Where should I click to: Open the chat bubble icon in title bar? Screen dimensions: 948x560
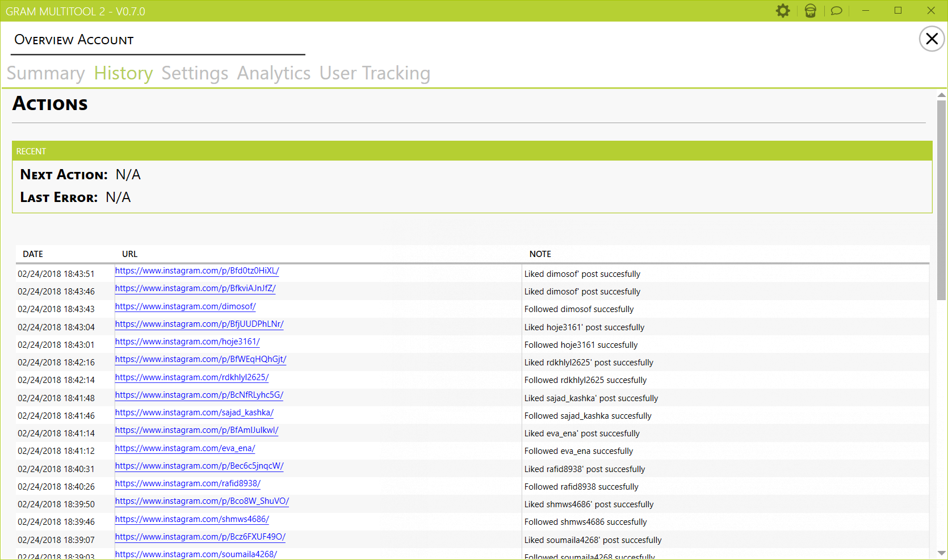[836, 11]
